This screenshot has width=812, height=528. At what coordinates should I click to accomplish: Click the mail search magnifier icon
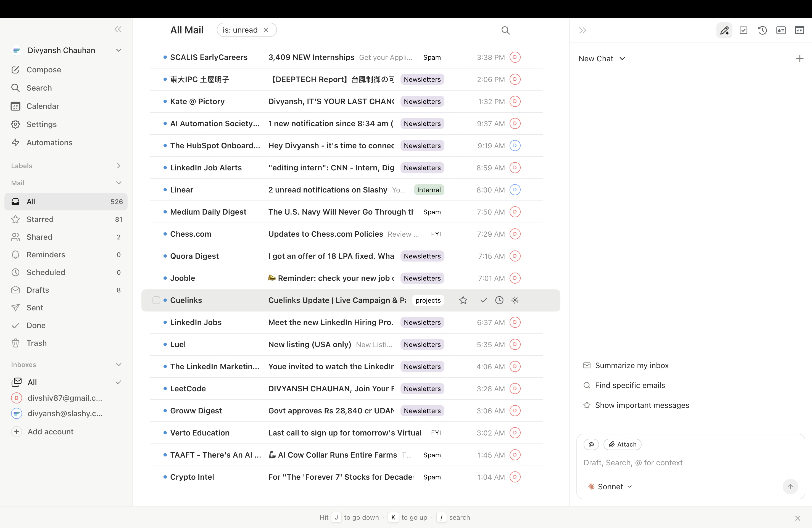505,30
